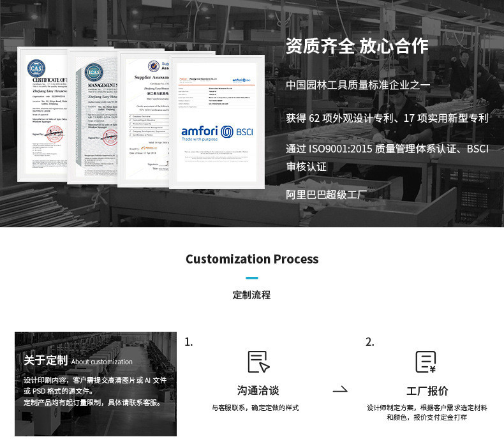Open the Supplier Assessment certificate image
The height and width of the screenshot is (444, 504).
(144, 119)
